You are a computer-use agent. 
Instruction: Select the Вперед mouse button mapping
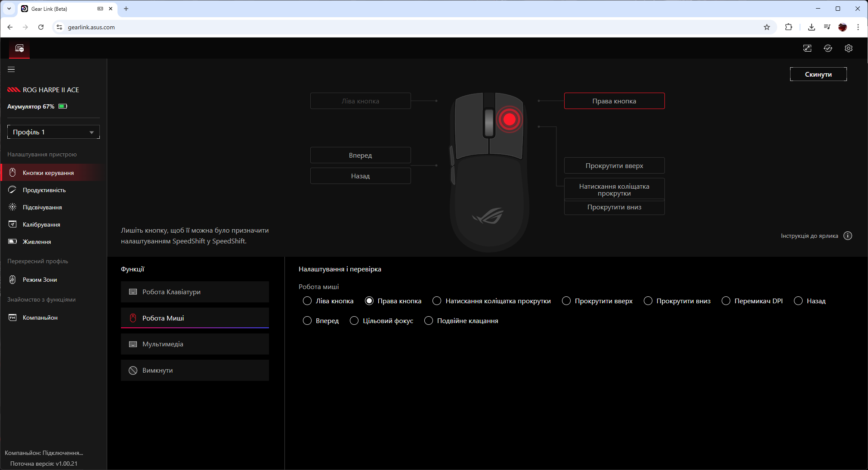point(360,155)
